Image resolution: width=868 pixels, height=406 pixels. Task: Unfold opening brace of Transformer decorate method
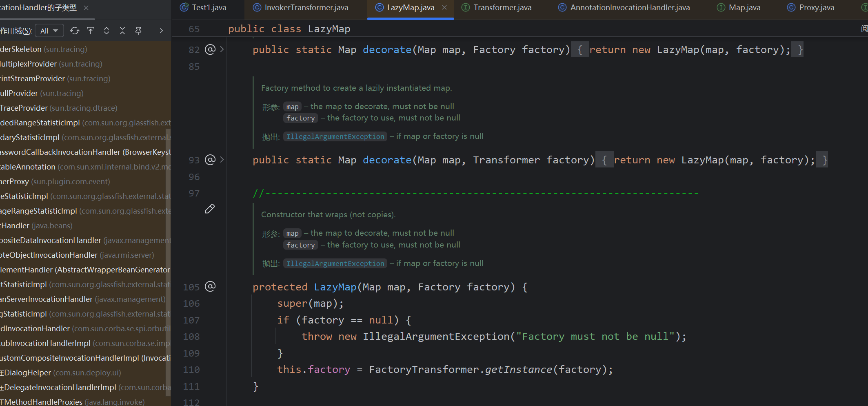604,160
